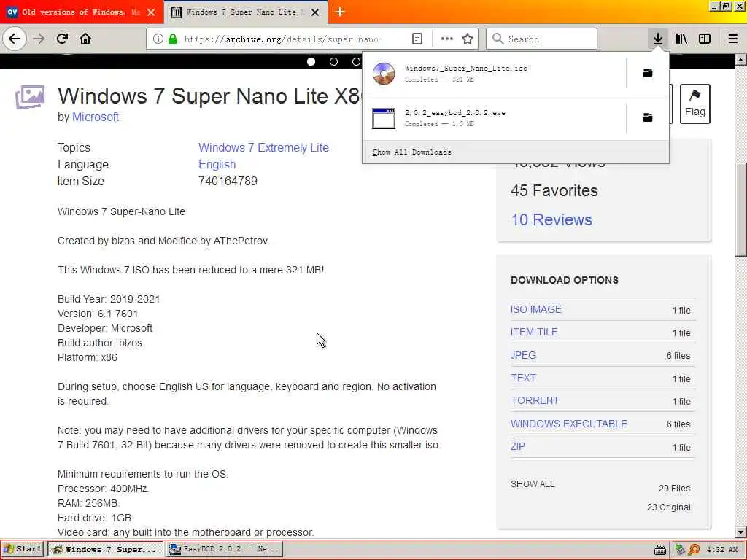Bookmark this page with the star
747x560 pixels.
[468, 39]
